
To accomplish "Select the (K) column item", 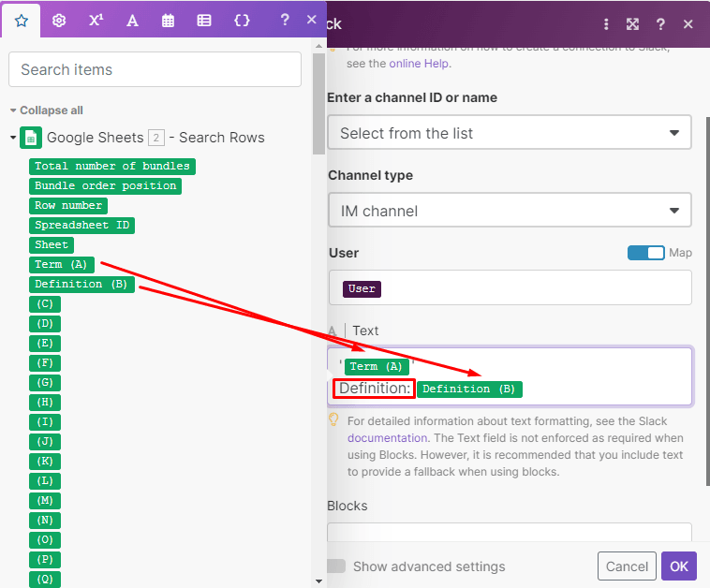I will 45,462.
